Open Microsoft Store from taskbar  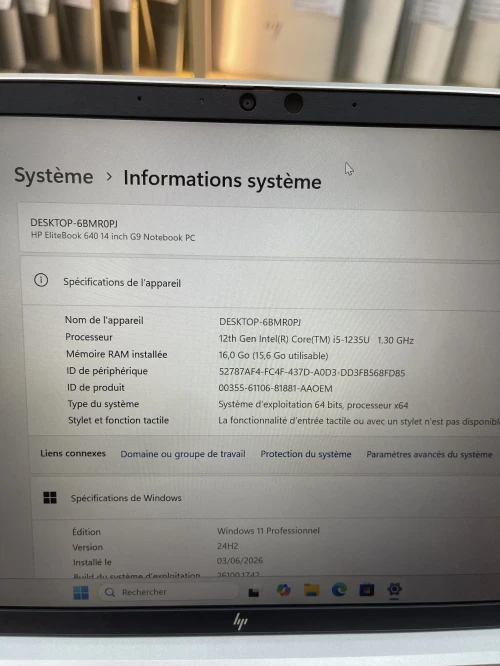coord(367,590)
